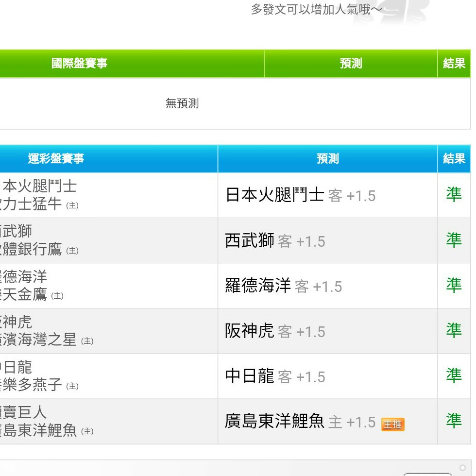Click the blue 預測 column header
This screenshot has height=476, width=476.
coord(328,158)
